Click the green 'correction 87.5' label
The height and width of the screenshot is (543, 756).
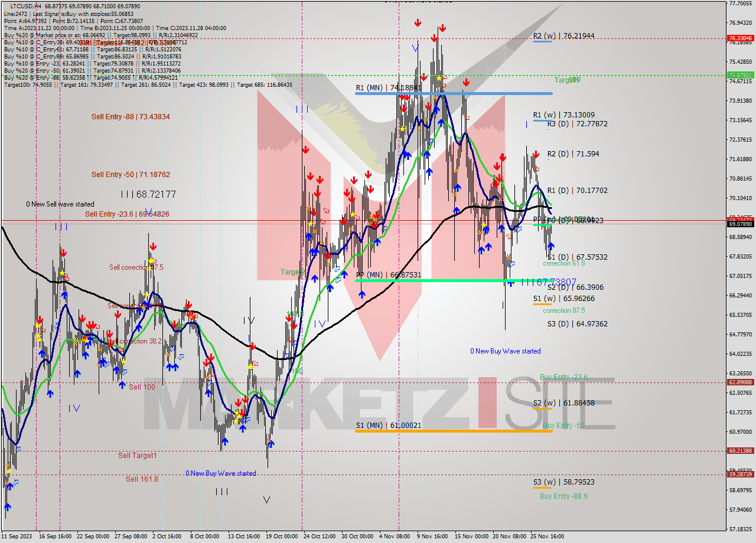tap(564, 310)
